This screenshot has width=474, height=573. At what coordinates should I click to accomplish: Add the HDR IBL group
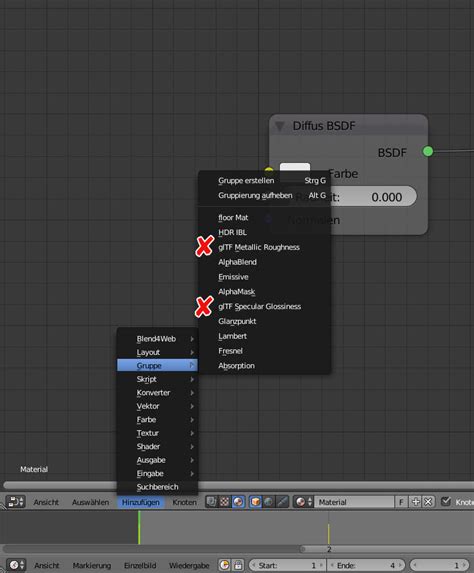point(265,232)
